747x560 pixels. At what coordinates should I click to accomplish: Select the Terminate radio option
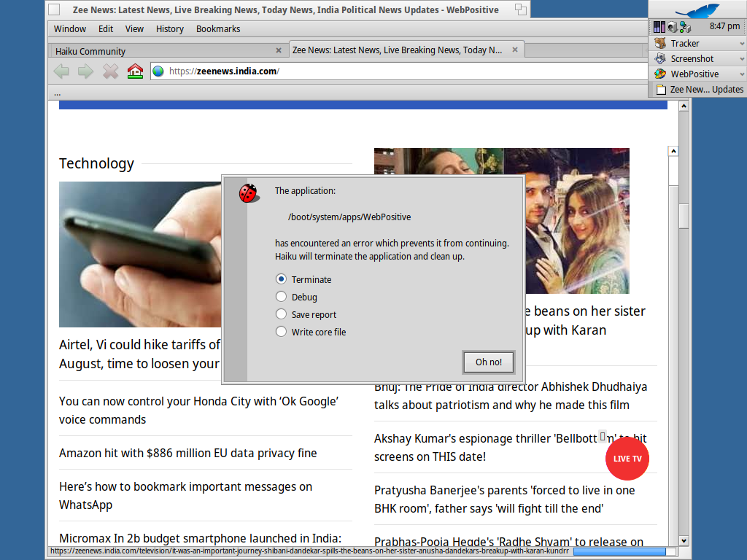[281, 279]
